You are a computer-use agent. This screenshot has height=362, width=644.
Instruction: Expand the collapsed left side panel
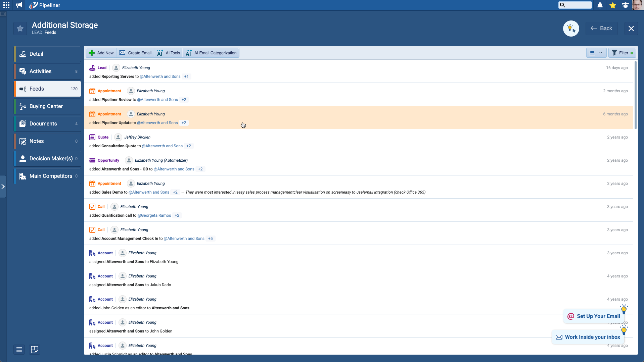3,187
